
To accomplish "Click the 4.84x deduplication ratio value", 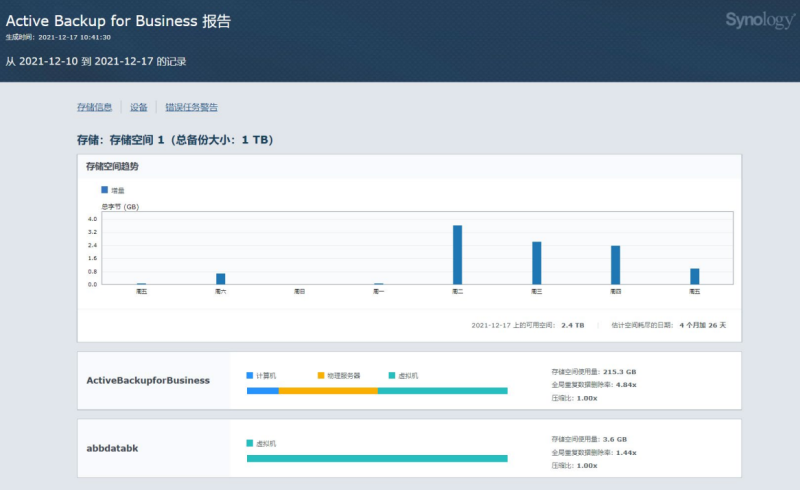I will coord(626,385).
